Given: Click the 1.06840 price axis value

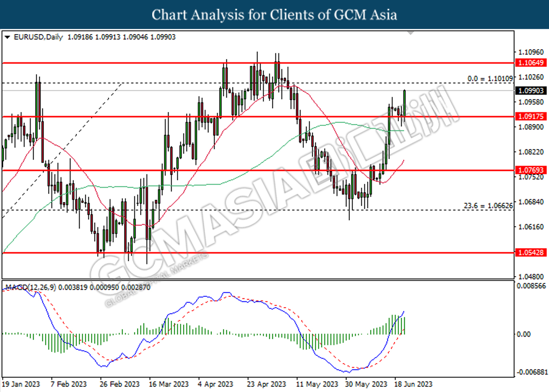Looking at the screenshot, I should tap(531, 202).
